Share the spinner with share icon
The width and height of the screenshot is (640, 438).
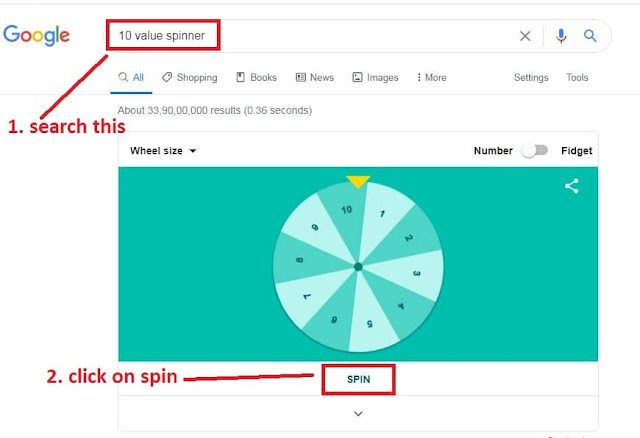(571, 186)
